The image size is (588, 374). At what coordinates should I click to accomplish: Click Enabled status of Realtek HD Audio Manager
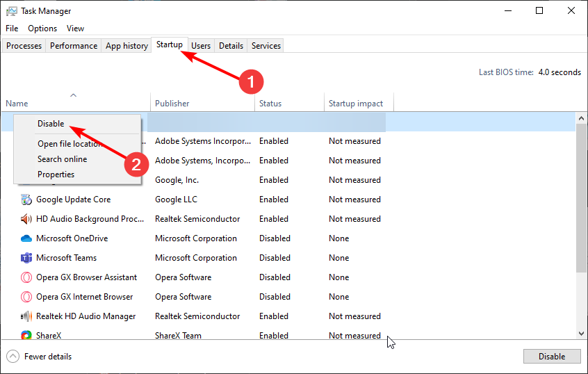pos(274,316)
